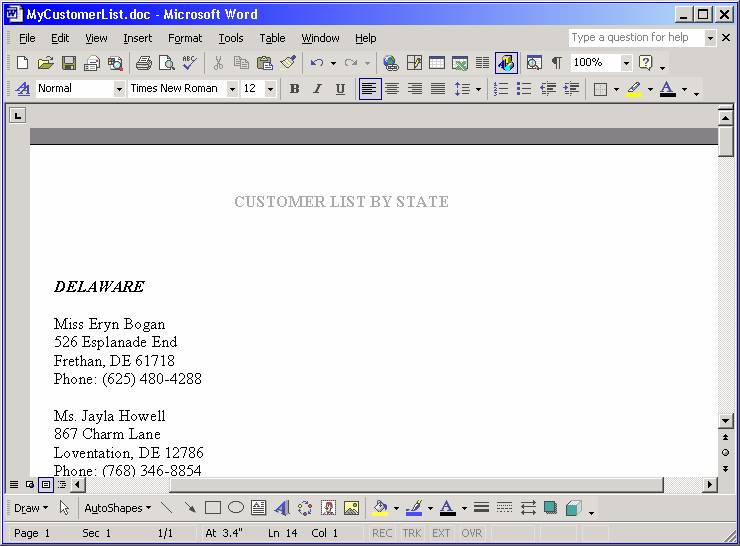The image size is (740, 546).
Task: Expand the Style dropdown showing Normal
Action: tap(119, 89)
